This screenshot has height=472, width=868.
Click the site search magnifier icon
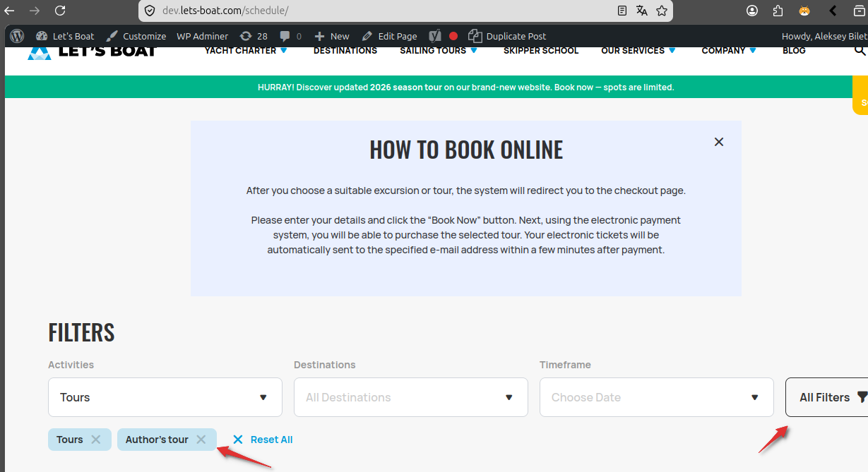pyautogui.click(x=860, y=50)
